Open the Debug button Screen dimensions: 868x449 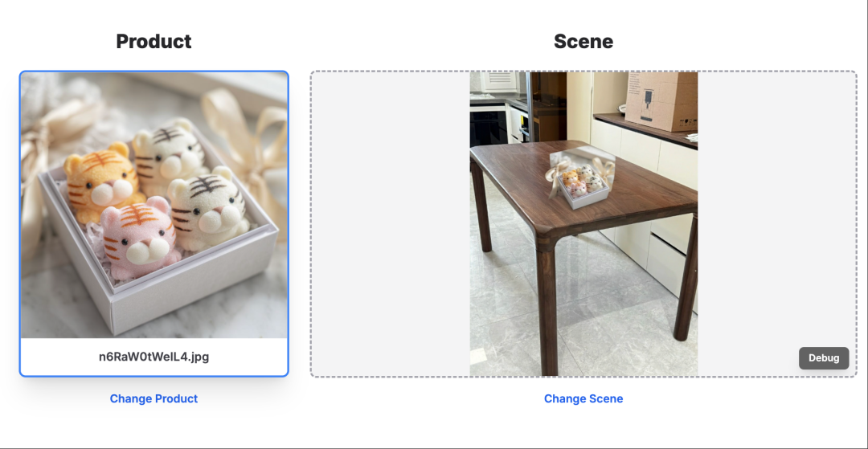click(x=824, y=357)
